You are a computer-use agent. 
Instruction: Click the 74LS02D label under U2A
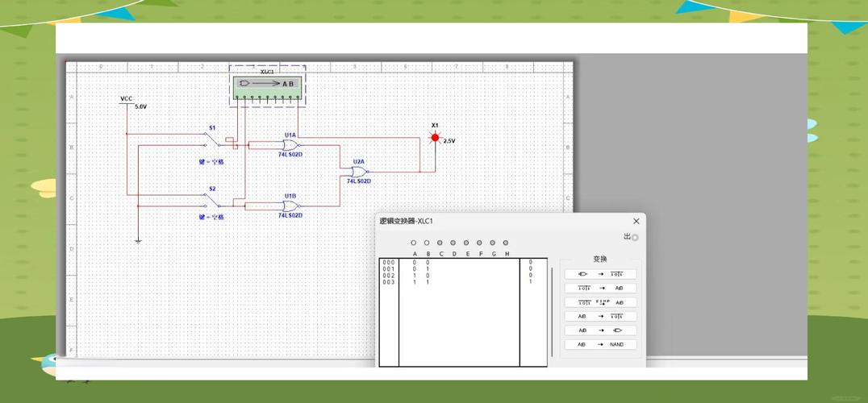click(359, 181)
